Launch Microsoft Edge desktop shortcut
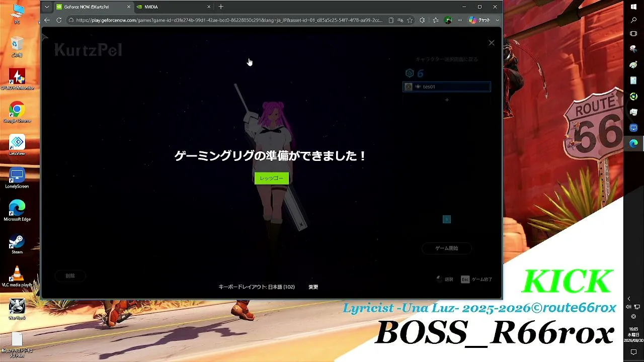This screenshot has height=362, width=644. 17,211
